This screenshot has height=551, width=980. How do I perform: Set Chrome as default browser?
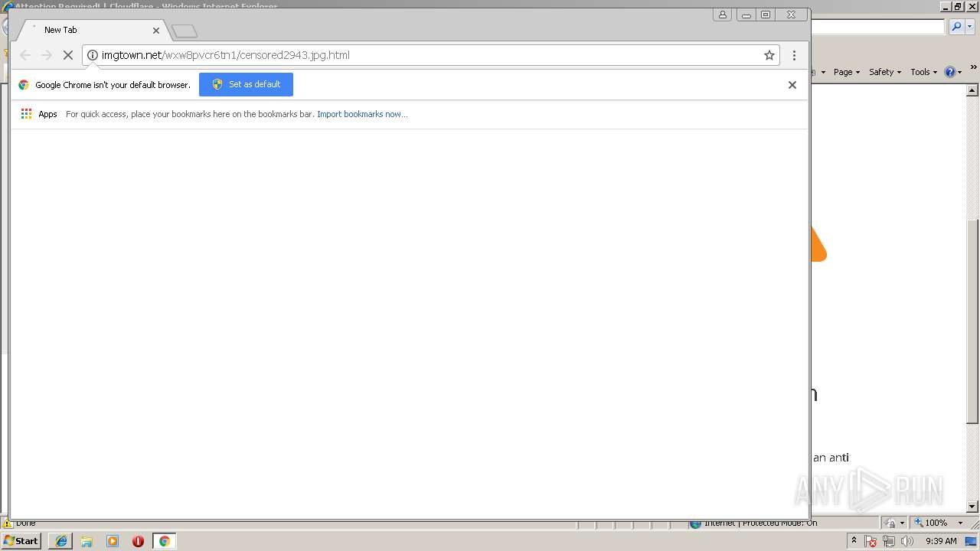[x=246, y=84]
